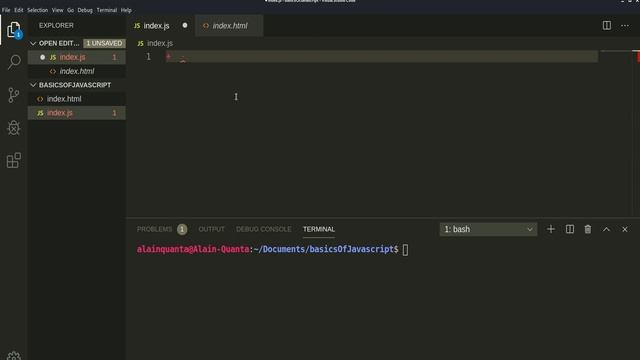
Task: Open index.js in BASICSOFJAVASCRIPT folder
Action: pos(77,113)
